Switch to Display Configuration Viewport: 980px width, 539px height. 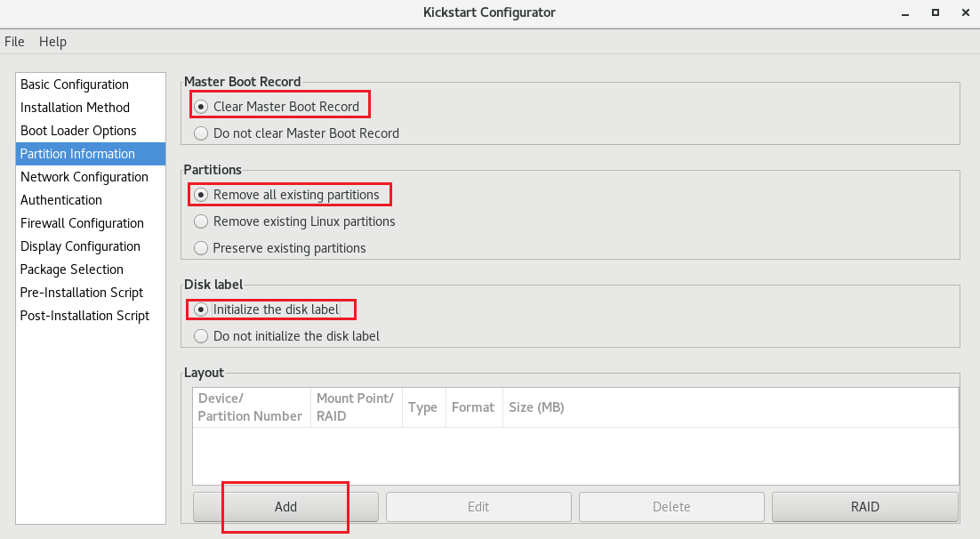(x=81, y=245)
